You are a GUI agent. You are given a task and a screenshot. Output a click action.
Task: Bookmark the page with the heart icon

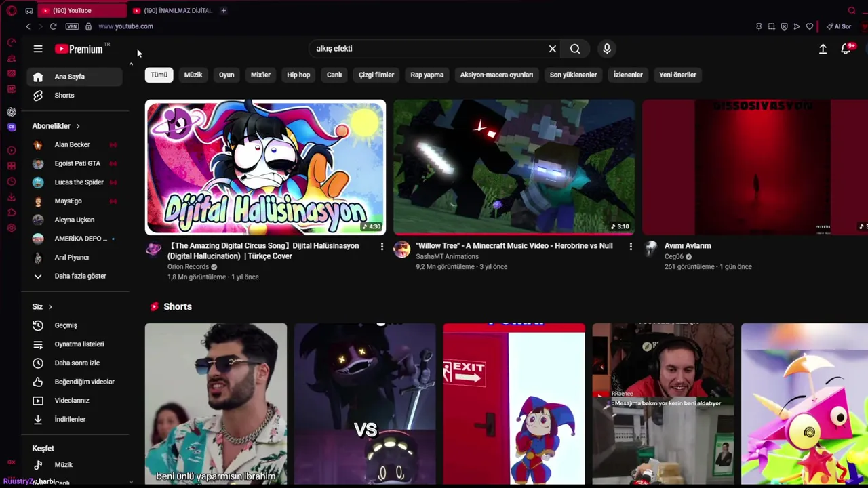(810, 26)
